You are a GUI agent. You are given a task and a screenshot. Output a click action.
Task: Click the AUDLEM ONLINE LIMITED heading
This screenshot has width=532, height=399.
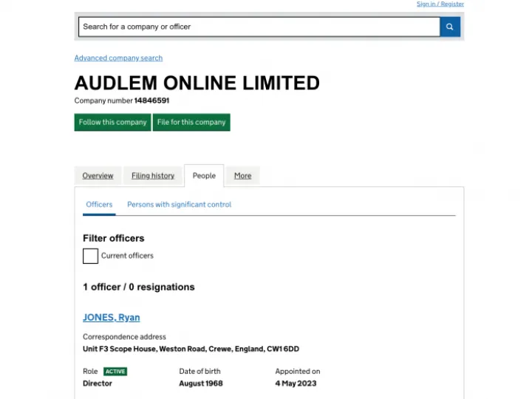[197, 83]
